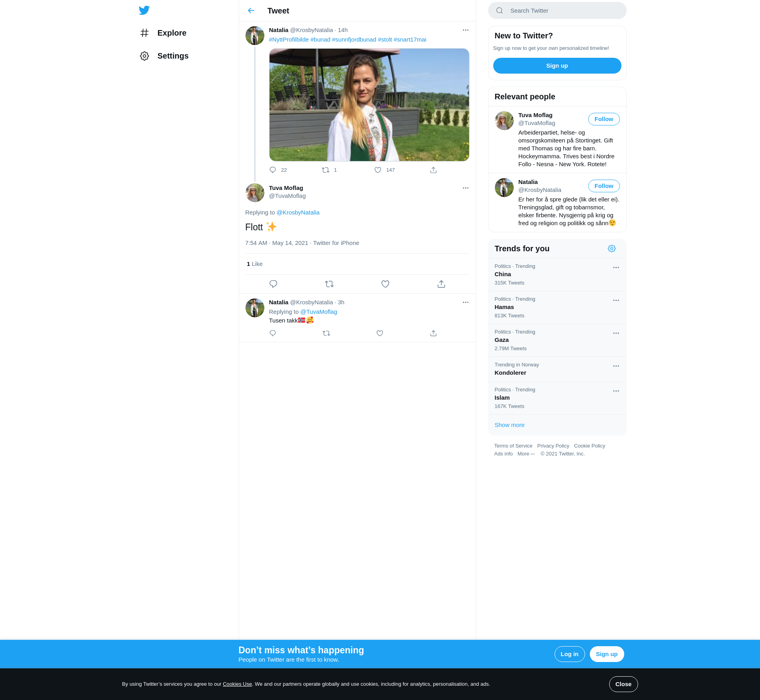Open the more menu on Natalia's 3h reply
The width and height of the screenshot is (760, 700).
465,302
